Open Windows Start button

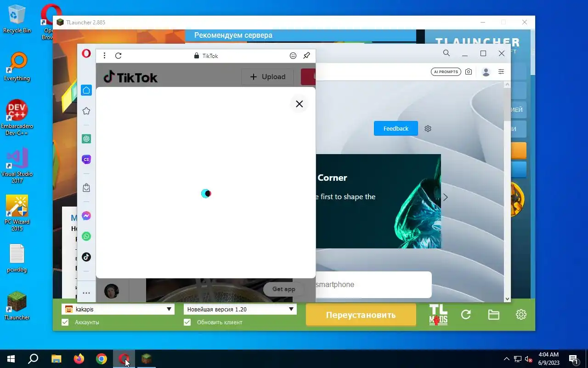(x=11, y=359)
